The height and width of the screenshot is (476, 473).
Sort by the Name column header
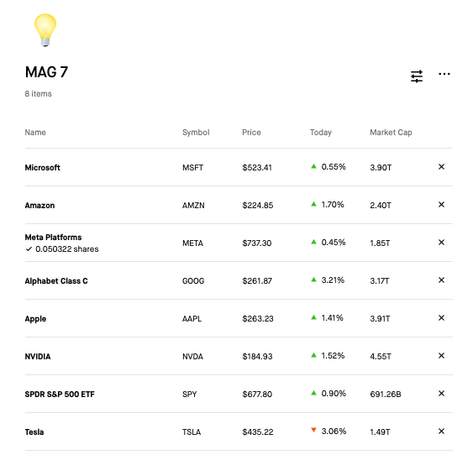(x=35, y=133)
